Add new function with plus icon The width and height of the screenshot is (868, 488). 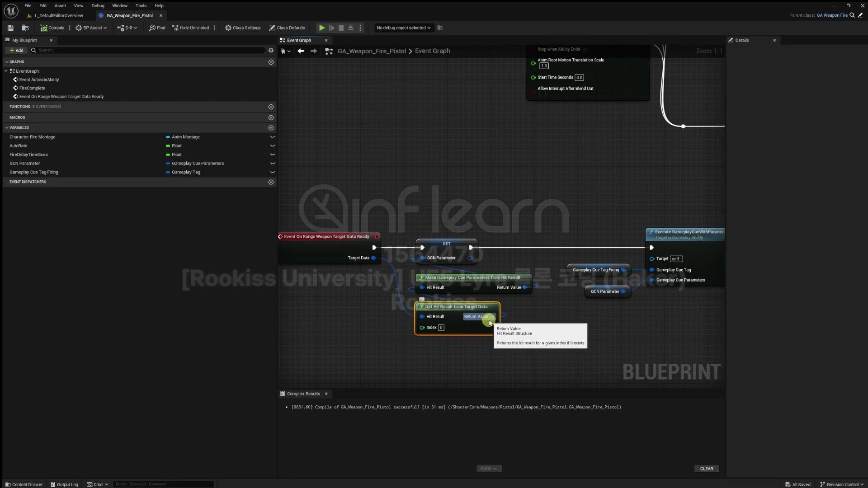tap(271, 107)
